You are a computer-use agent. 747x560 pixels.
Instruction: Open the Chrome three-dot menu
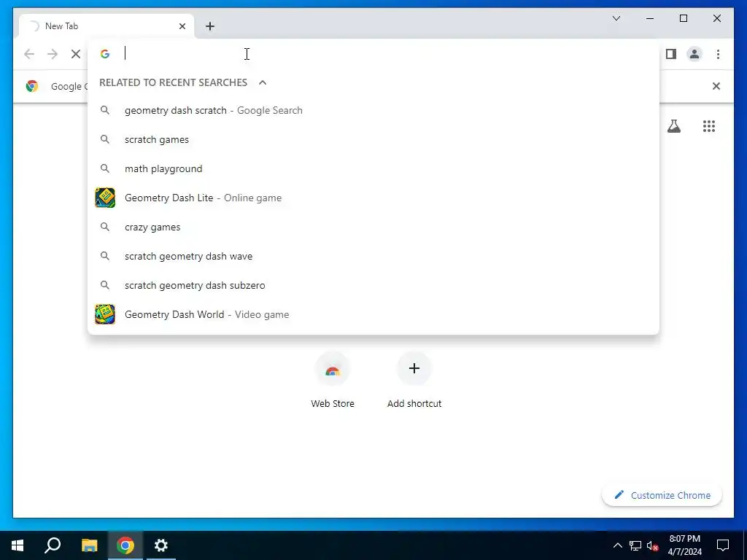(718, 54)
